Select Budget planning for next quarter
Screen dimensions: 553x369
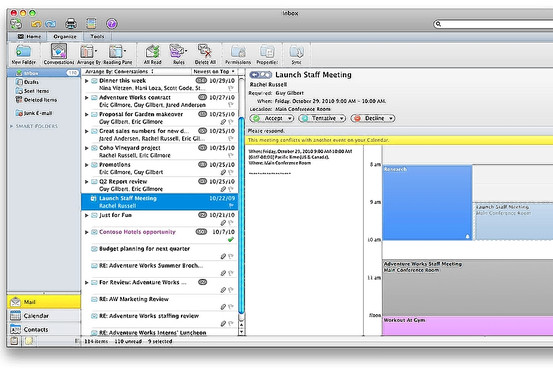point(160,252)
